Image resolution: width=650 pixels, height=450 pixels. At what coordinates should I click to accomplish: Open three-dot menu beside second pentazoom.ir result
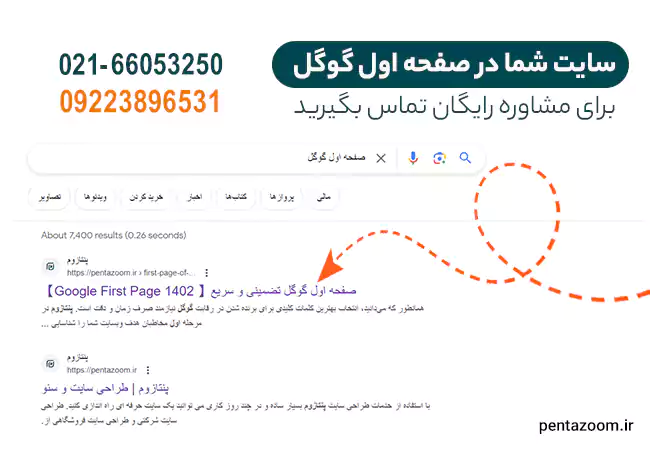(148, 370)
